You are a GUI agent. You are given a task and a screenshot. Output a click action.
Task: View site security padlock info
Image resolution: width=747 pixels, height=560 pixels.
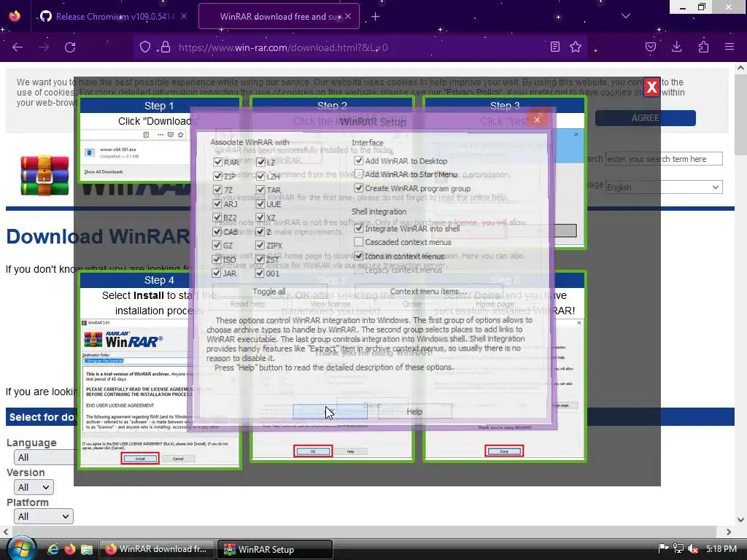coord(166,47)
